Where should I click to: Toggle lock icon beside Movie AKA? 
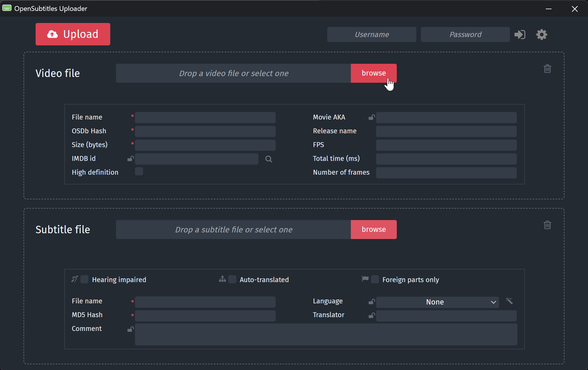[372, 117]
